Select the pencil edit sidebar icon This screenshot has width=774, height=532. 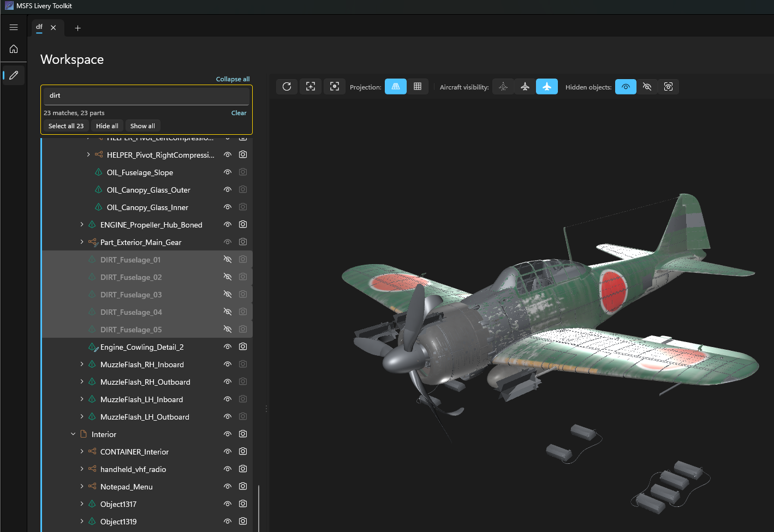[x=14, y=75]
